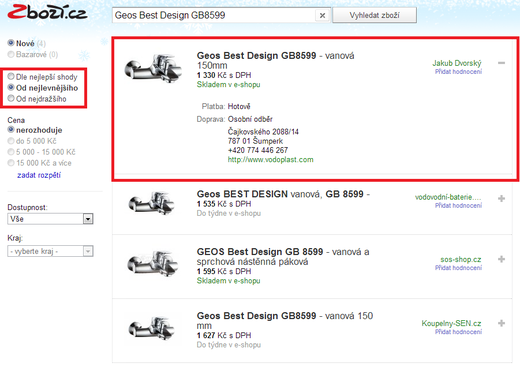
Task: Open the faucet thumbnail of the 1 595 Kč offer
Action: (x=153, y=264)
